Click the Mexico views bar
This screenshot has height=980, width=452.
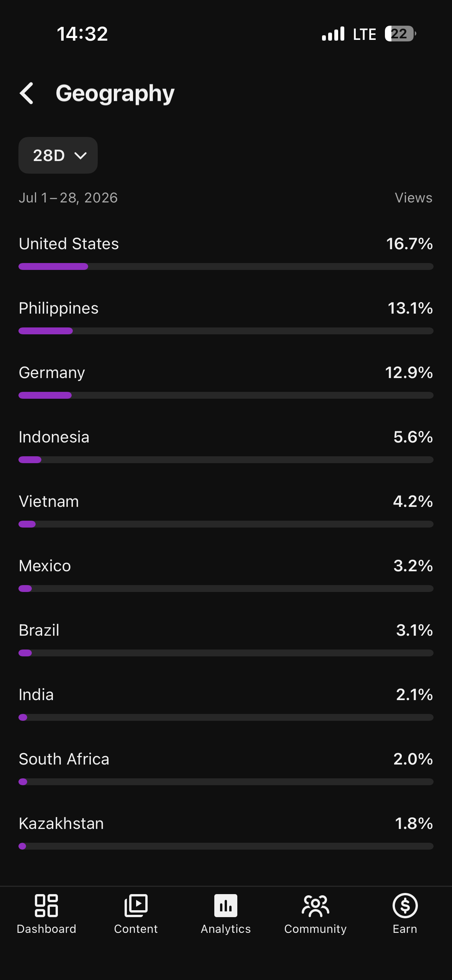click(x=226, y=589)
